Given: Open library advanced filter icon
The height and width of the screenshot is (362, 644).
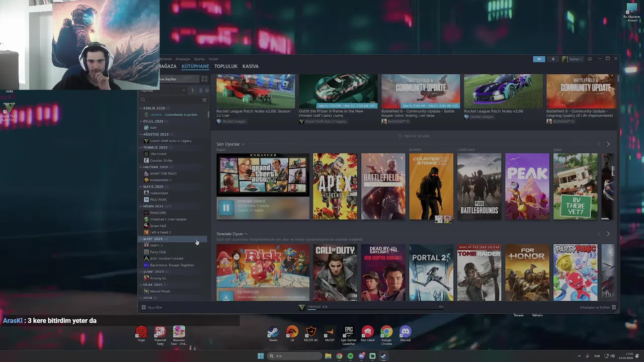Looking at the screenshot, I should coord(204,100).
